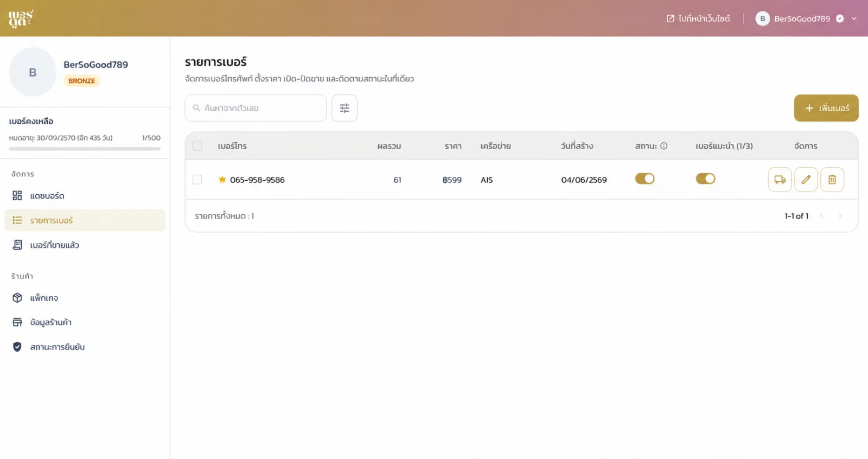Click the เพิ่มเบอร์ add number button
This screenshot has width=868, height=459.
(x=826, y=108)
